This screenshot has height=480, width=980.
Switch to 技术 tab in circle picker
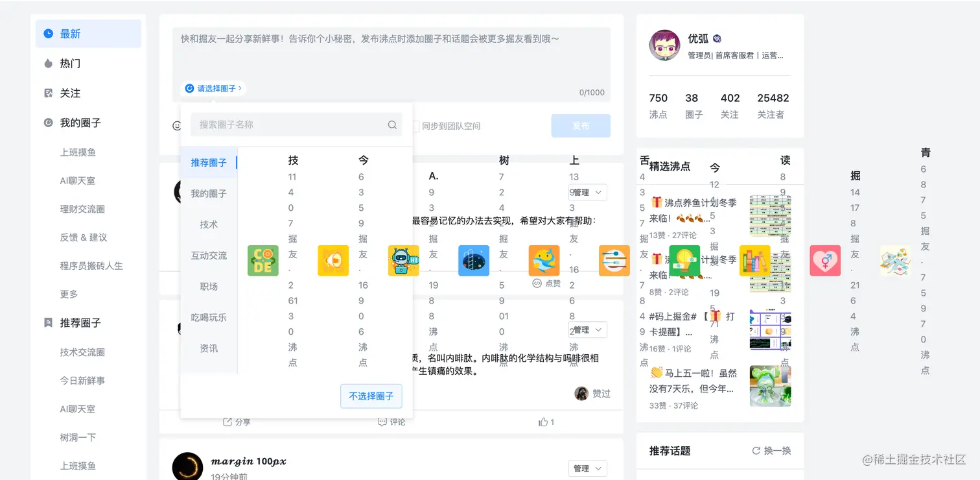[209, 224]
